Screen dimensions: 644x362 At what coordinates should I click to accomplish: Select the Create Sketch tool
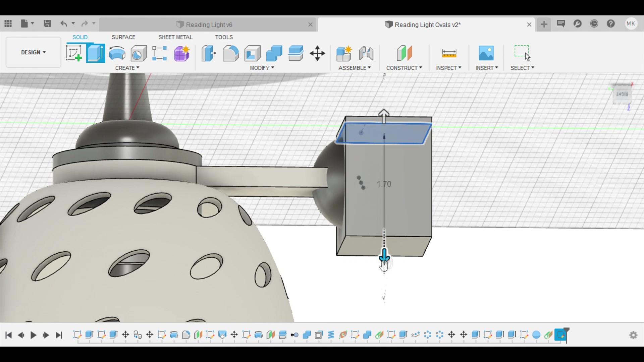[74, 53]
